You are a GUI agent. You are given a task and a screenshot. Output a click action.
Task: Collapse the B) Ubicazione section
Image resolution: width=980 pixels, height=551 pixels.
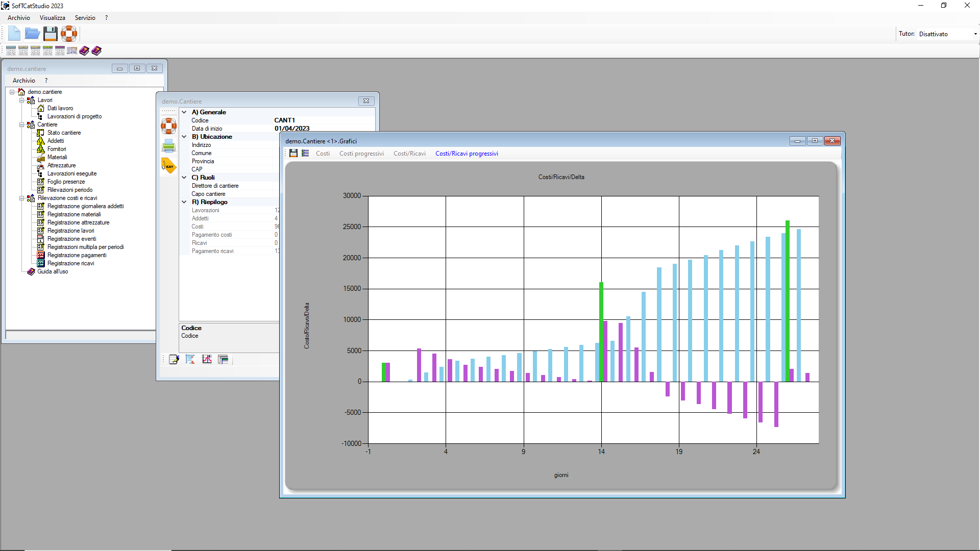(x=184, y=137)
